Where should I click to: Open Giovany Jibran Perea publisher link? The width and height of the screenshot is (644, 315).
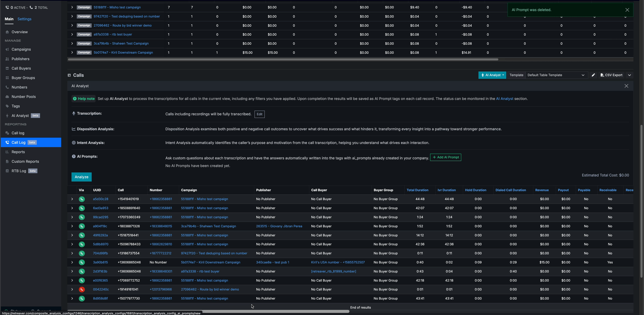point(279,226)
